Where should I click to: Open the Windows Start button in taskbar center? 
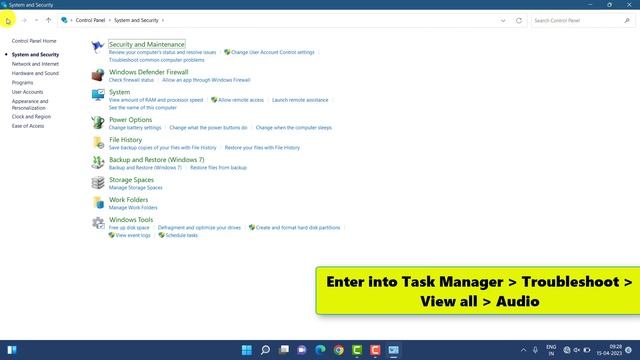247,350
